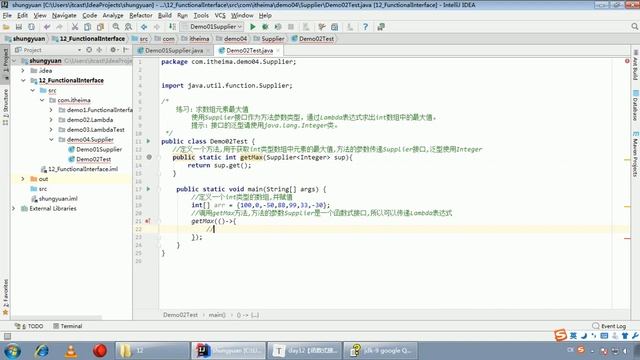Click the Save All toolbar icon
The image size is (640, 360).
click(19, 27)
